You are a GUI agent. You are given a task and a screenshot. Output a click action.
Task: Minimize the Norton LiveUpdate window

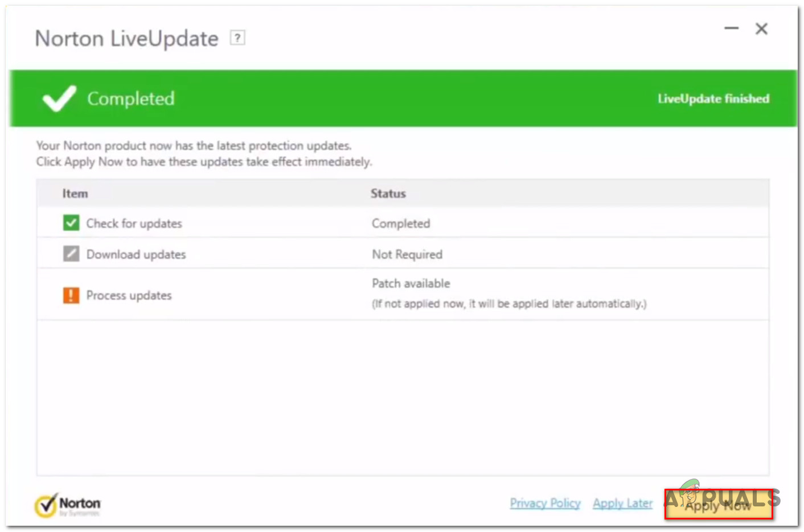tap(731, 28)
